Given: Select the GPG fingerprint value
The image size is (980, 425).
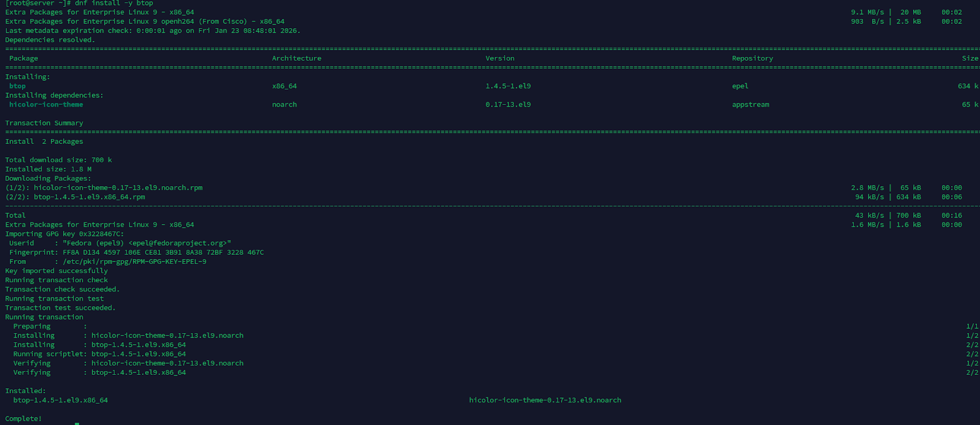Looking at the screenshot, I should tap(163, 252).
